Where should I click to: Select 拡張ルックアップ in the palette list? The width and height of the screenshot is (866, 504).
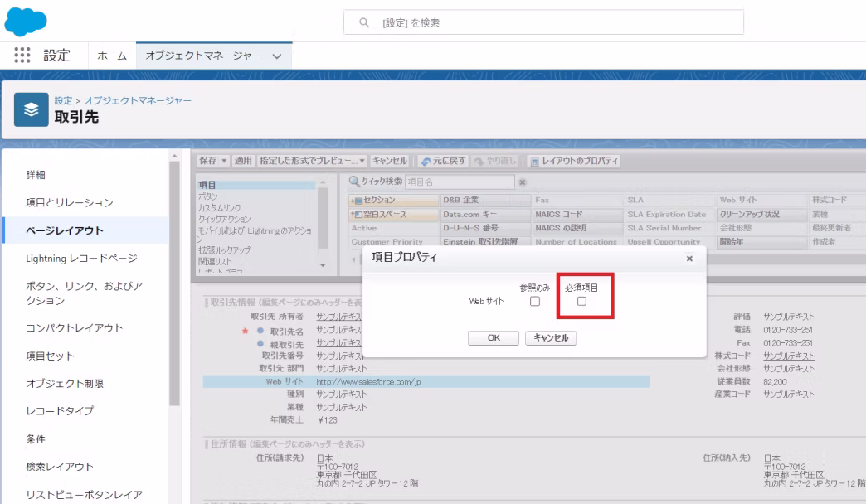click(224, 250)
